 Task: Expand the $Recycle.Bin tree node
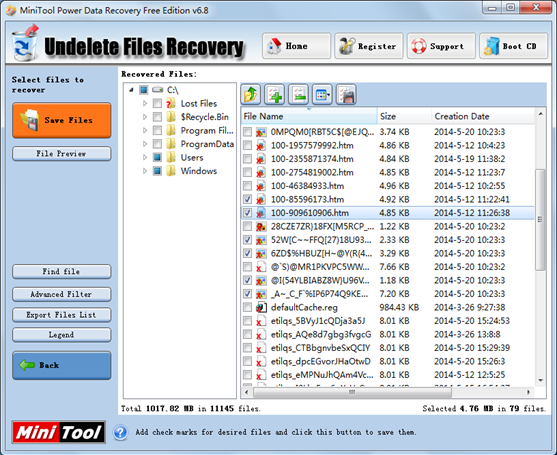pyautogui.click(x=145, y=117)
